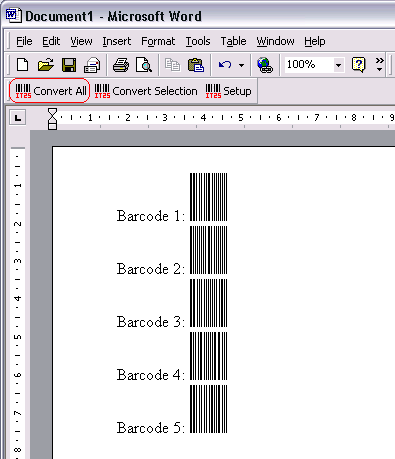Open the Format menu
395x459 pixels.
coord(158,41)
